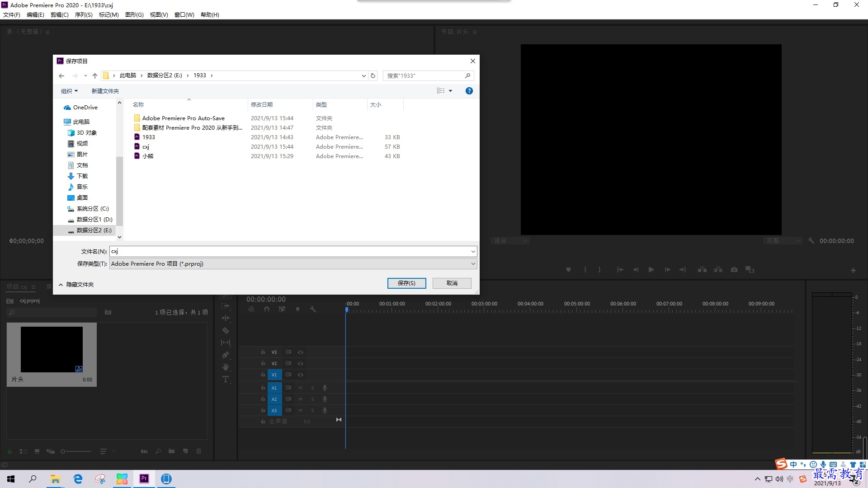Click 保存(S) button
This screenshot has width=868, height=488.
point(406,283)
